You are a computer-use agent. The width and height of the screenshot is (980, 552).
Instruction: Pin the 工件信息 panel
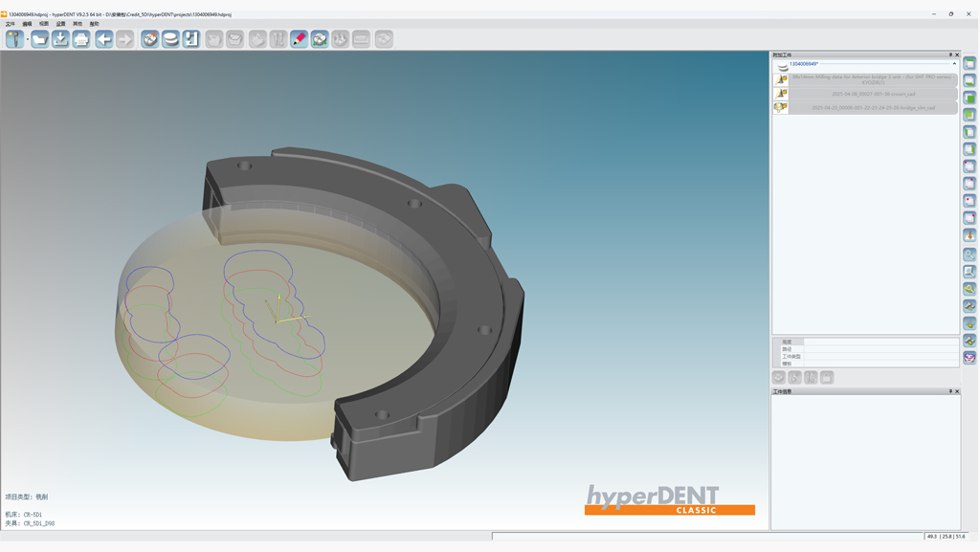pyautogui.click(x=950, y=391)
